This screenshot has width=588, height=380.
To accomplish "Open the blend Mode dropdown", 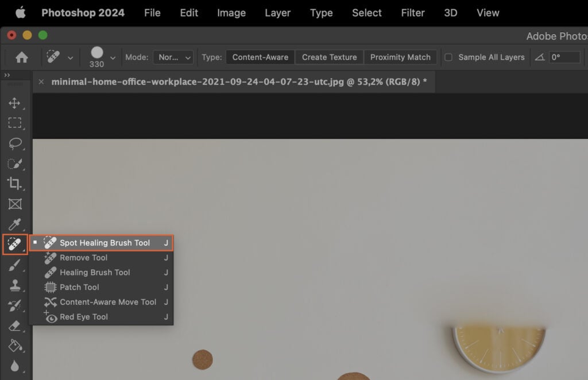I will point(173,57).
